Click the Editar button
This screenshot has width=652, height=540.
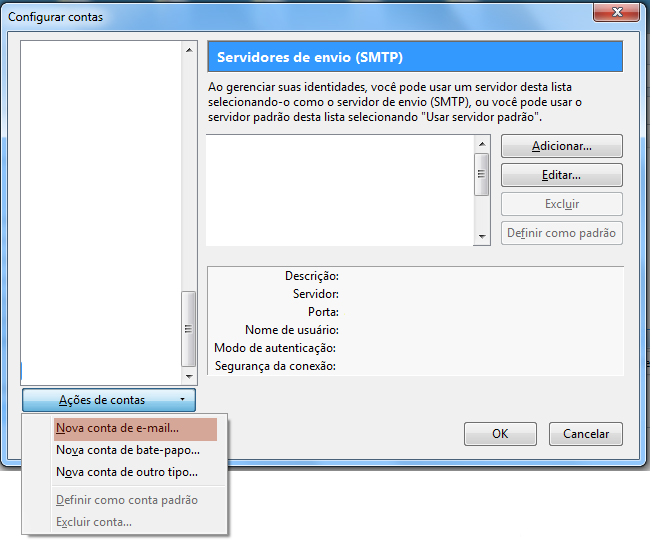coord(561,175)
